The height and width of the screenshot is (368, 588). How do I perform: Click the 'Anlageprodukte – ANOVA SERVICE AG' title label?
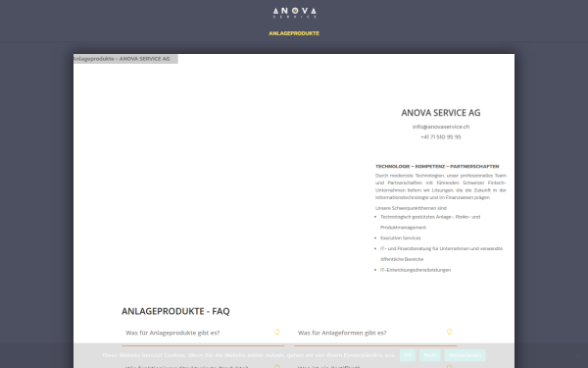[x=122, y=59]
